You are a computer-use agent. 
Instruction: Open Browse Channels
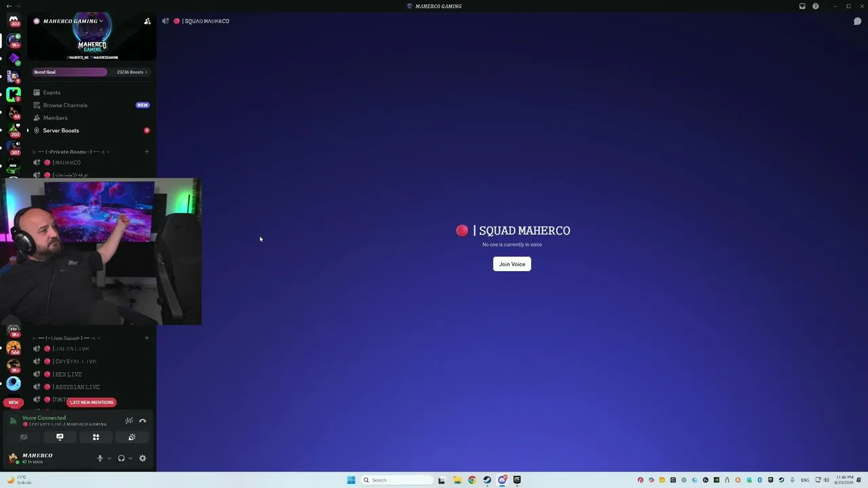(x=92, y=105)
